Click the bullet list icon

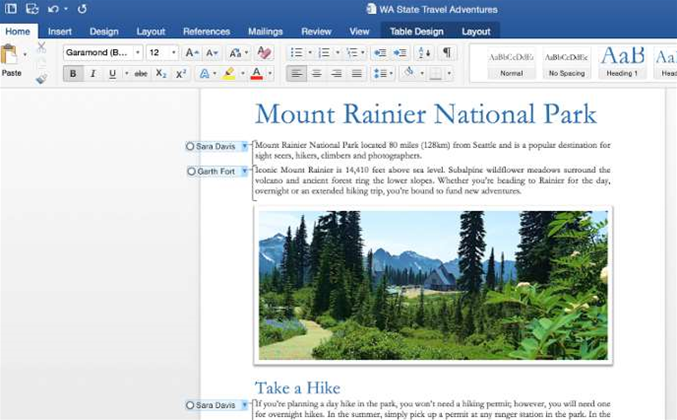296,52
